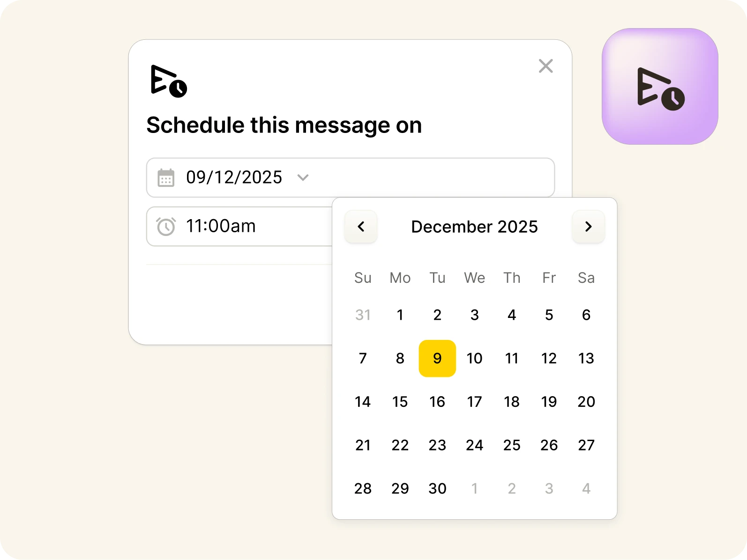The width and height of the screenshot is (747, 560).
Task: Pick December 30 in the calendar
Action: pyautogui.click(x=437, y=488)
